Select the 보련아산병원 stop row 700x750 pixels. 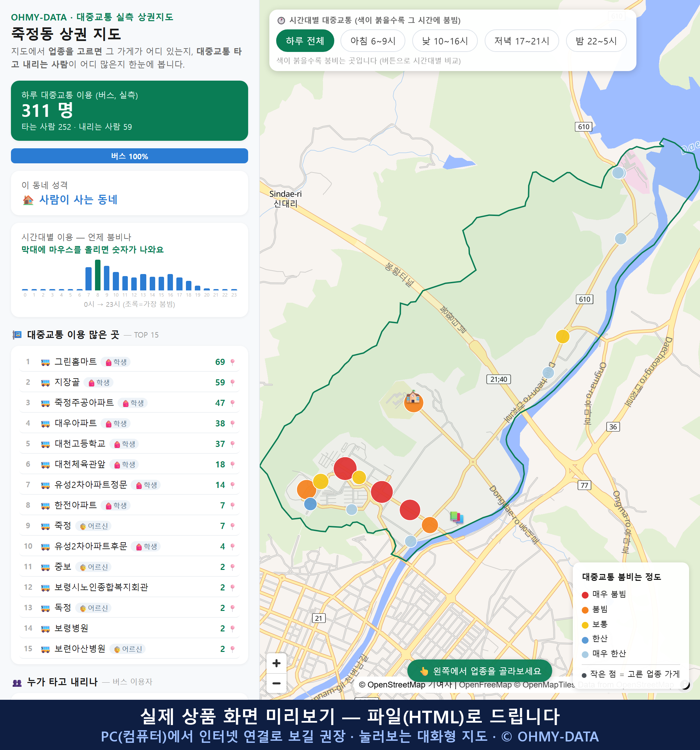click(x=130, y=649)
